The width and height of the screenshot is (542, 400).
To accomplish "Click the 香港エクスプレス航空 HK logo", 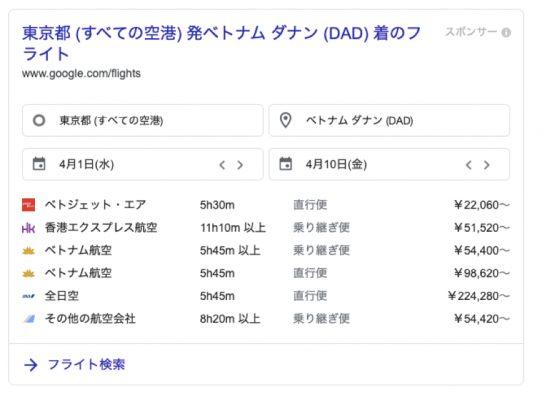I will 28,228.
